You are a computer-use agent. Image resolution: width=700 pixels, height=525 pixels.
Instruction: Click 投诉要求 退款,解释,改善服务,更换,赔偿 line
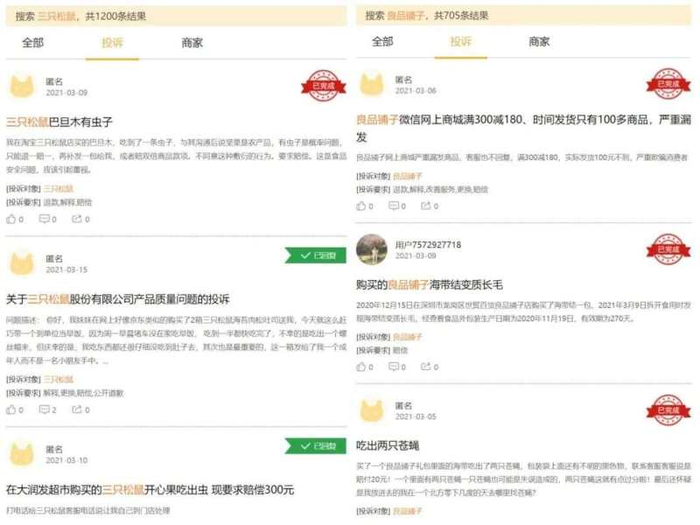pyautogui.click(x=422, y=189)
